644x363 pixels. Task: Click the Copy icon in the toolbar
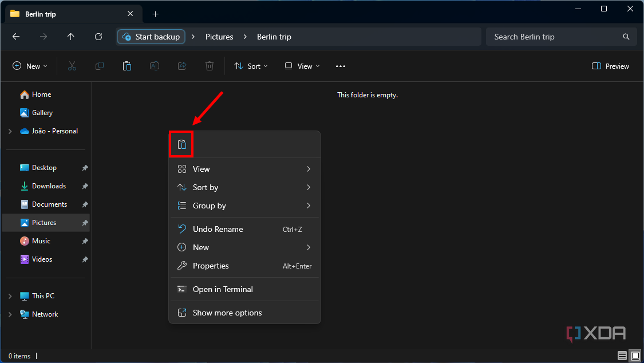pos(100,66)
